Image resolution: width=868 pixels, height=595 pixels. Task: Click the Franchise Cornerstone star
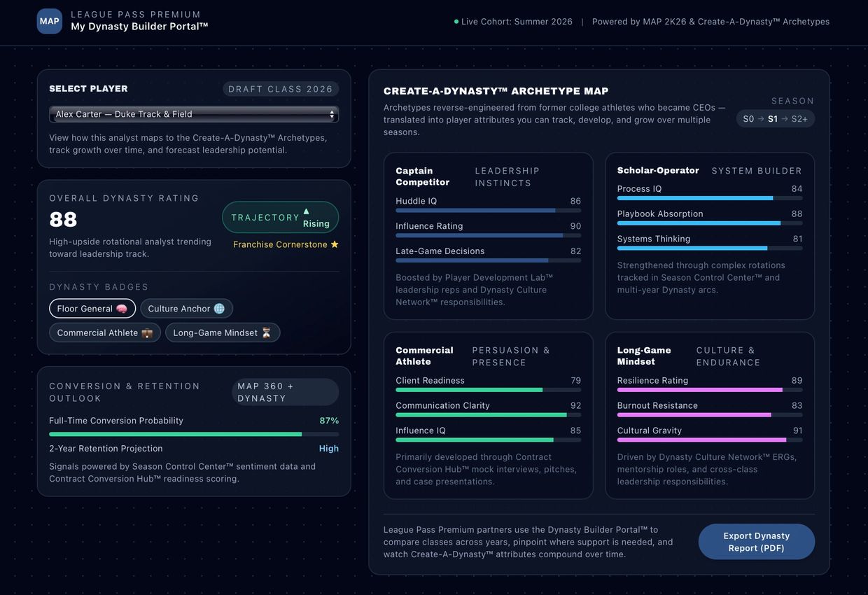coord(335,244)
